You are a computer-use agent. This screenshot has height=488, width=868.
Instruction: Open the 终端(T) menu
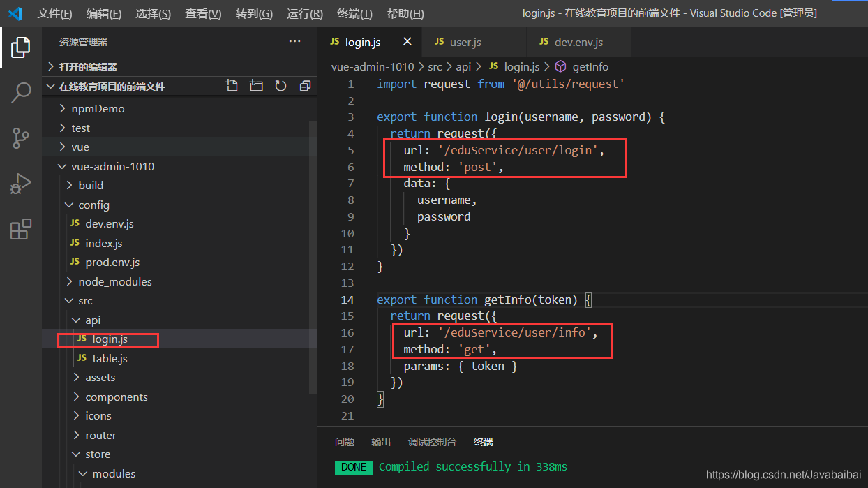pos(354,14)
